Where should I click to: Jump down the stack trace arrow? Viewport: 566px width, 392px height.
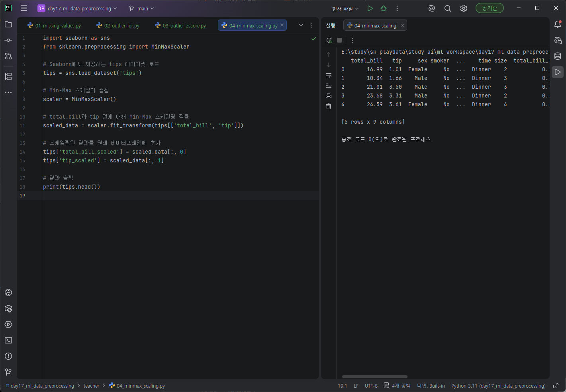click(329, 65)
